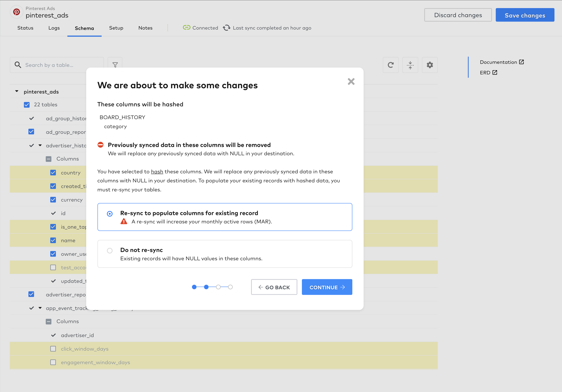Check the engagement_window_days checkbox
The width and height of the screenshot is (562, 392).
pyautogui.click(x=53, y=362)
